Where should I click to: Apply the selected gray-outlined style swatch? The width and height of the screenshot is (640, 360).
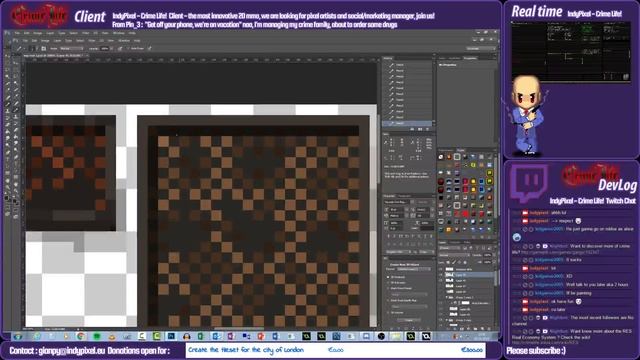click(457, 157)
